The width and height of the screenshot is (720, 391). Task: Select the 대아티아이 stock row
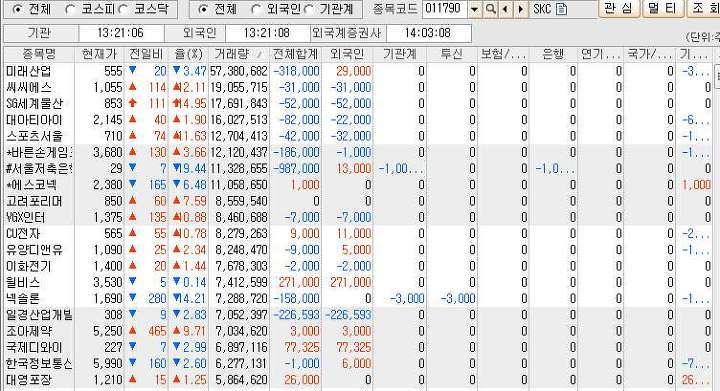tap(358, 120)
